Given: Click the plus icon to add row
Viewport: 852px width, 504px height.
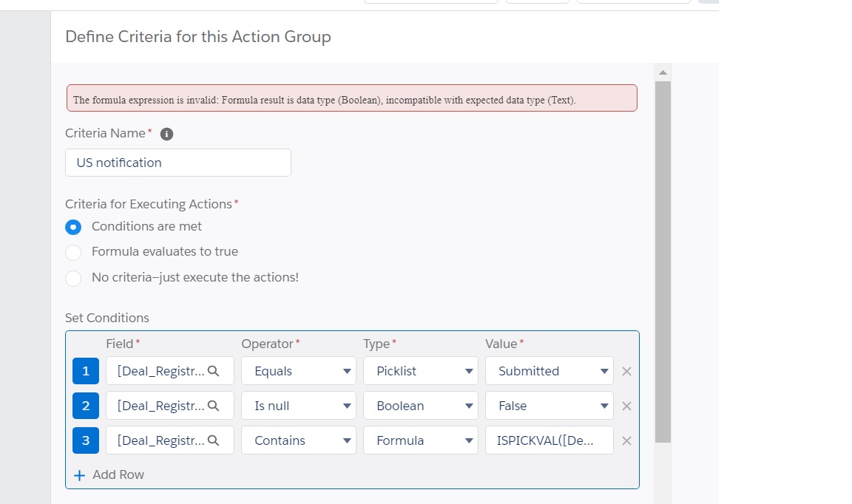Looking at the screenshot, I should [x=80, y=474].
